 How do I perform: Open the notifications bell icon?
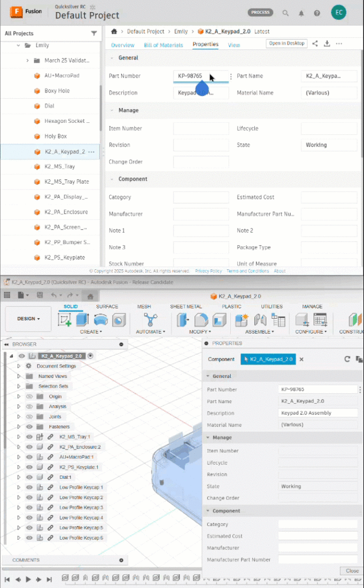point(301,13)
